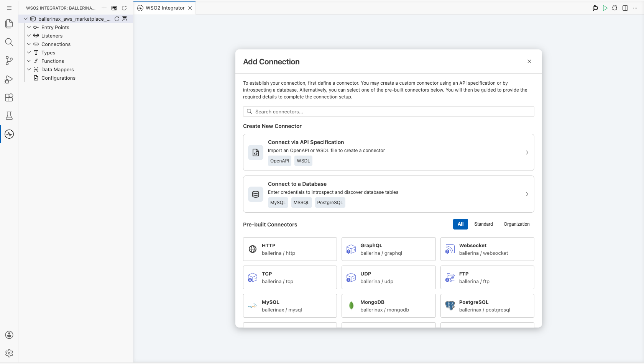Click the Search connectors field
Image resolution: width=644 pixels, height=364 pixels.
[389, 111]
